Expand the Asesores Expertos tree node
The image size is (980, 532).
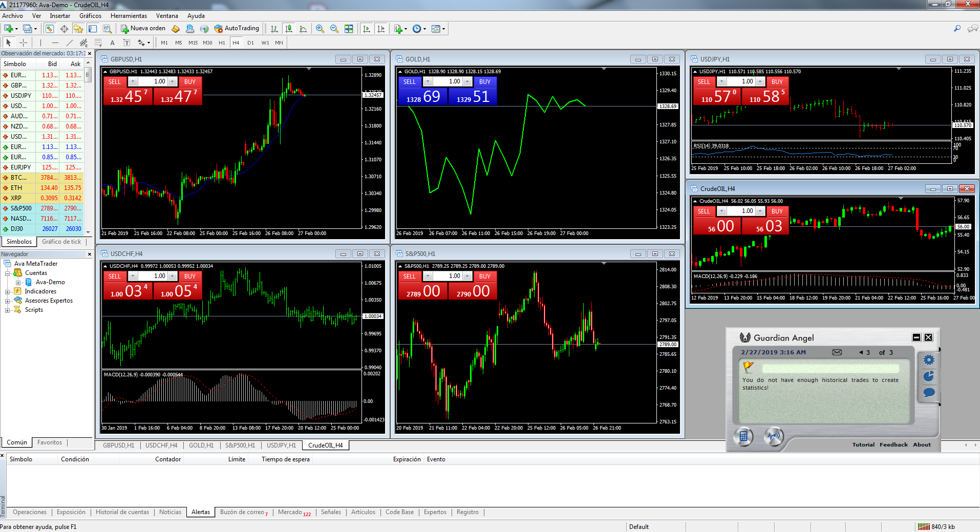8,301
